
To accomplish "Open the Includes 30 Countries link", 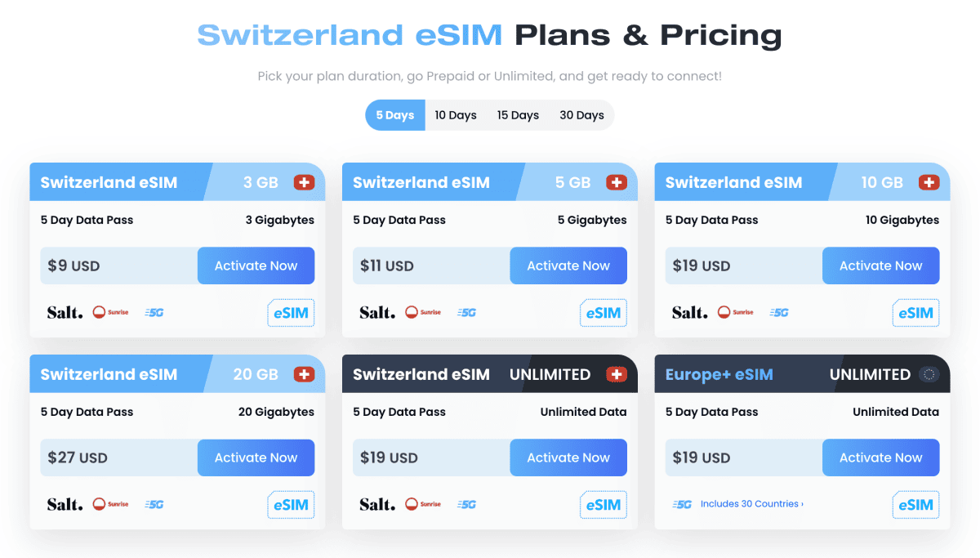I will coord(751,503).
